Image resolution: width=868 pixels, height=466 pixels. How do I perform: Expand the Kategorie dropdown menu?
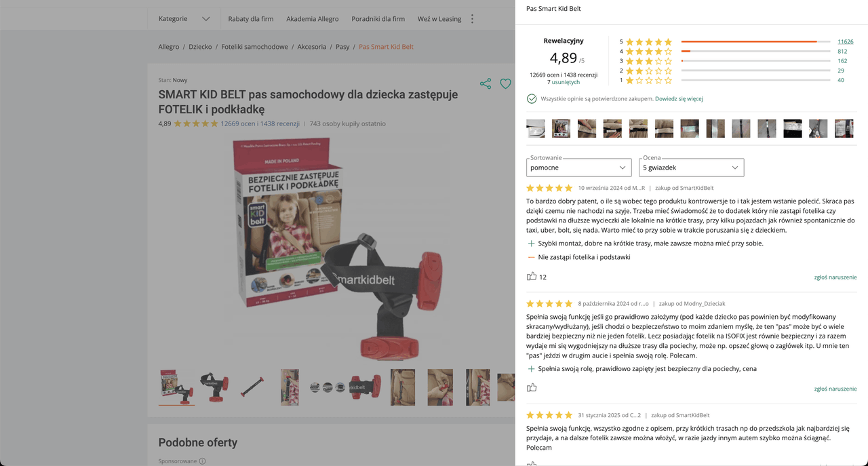point(184,19)
